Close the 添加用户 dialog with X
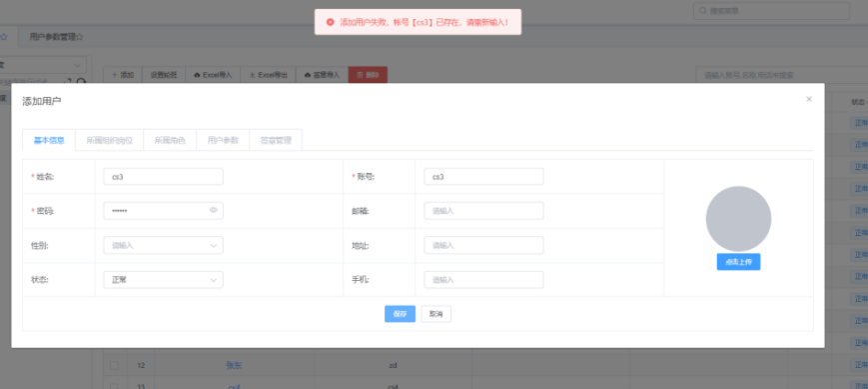This screenshot has width=868, height=389. pyautogui.click(x=809, y=99)
